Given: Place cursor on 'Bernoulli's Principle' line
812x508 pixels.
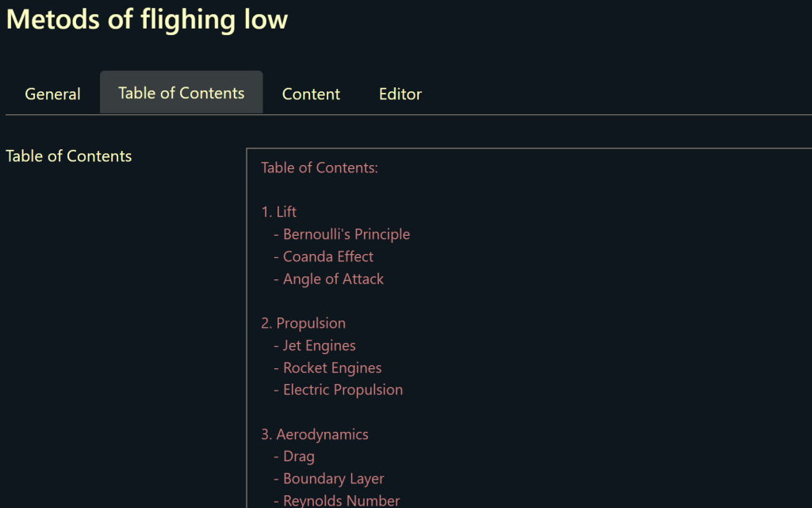Looking at the screenshot, I should (346, 234).
